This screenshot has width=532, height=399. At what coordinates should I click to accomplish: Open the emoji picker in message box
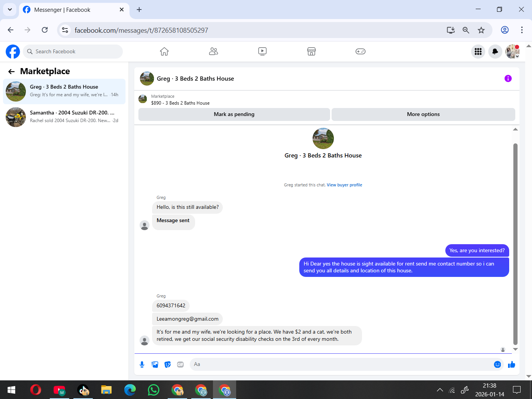tap(497, 364)
